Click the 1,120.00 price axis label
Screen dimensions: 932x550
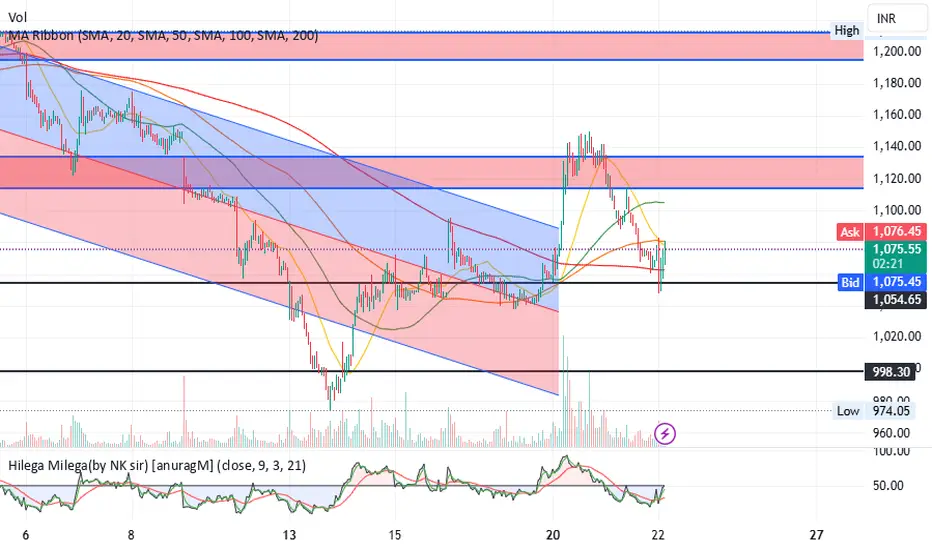click(896, 178)
